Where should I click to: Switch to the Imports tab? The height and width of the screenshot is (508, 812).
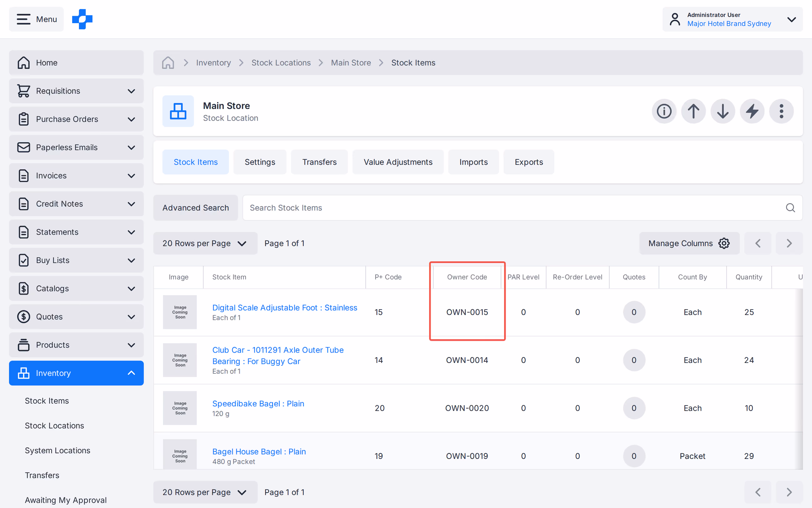pos(473,162)
